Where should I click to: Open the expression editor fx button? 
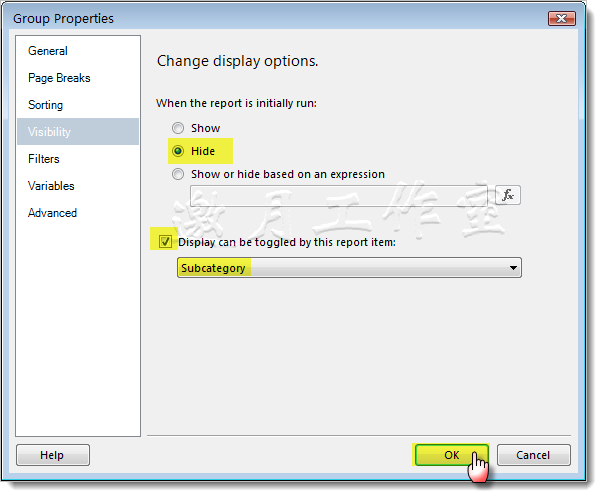[x=508, y=195]
